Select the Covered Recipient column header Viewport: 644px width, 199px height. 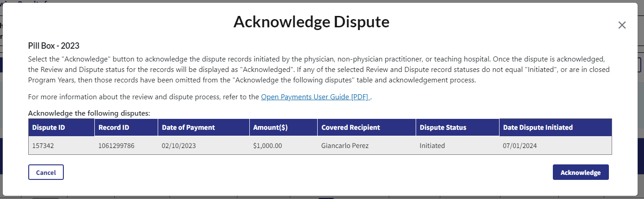pos(350,128)
